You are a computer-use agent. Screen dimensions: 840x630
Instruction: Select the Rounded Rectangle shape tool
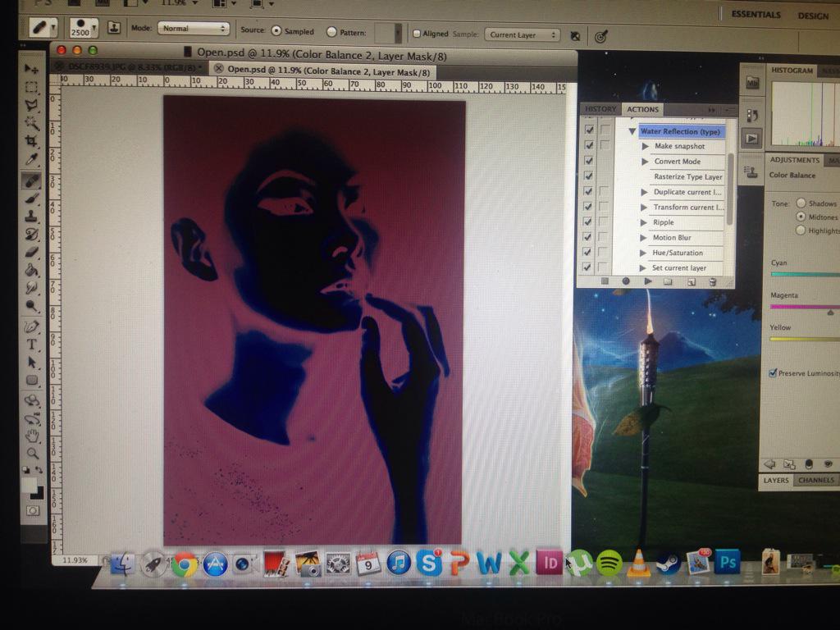[32, 381]
